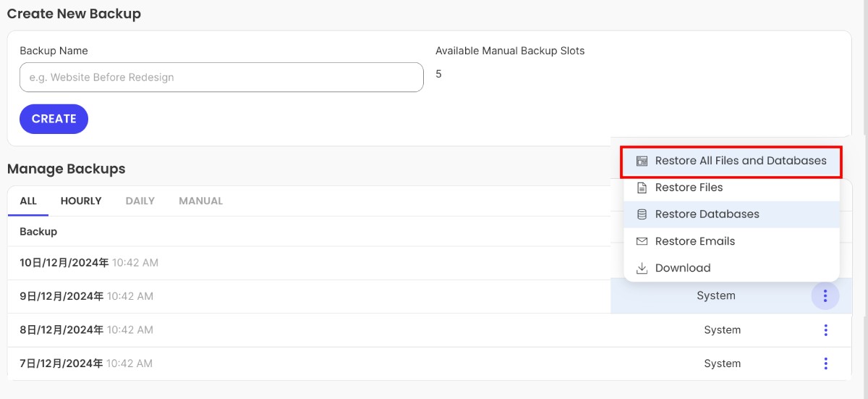Click the 9日/12月/2024年 backup entry
This screenshot has height=399, width=868.
[x=61, y=296]
